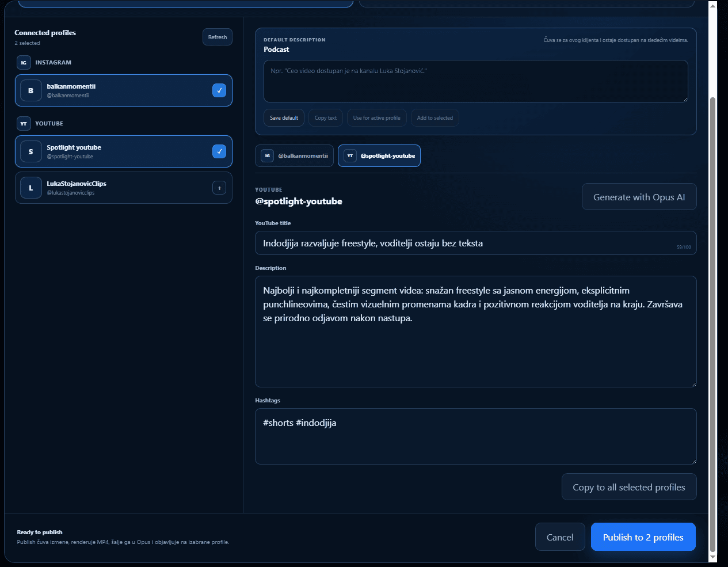
Task: Click into the Description text area
Action: (476, 332)
